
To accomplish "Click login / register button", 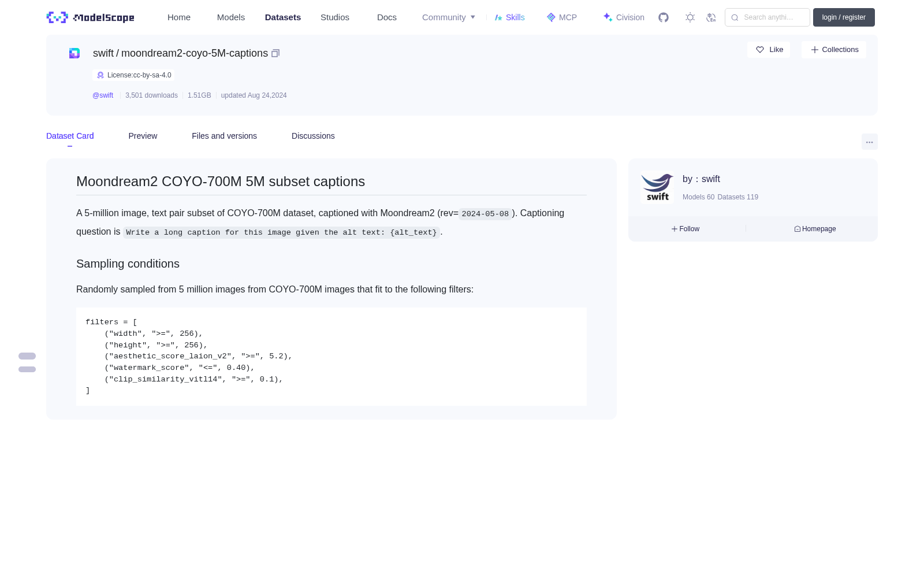I will (x=844, y=17).
